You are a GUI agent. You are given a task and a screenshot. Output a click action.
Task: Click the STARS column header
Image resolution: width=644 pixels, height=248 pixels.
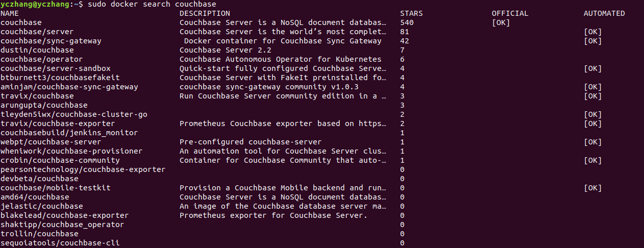(x=411, y=13)
